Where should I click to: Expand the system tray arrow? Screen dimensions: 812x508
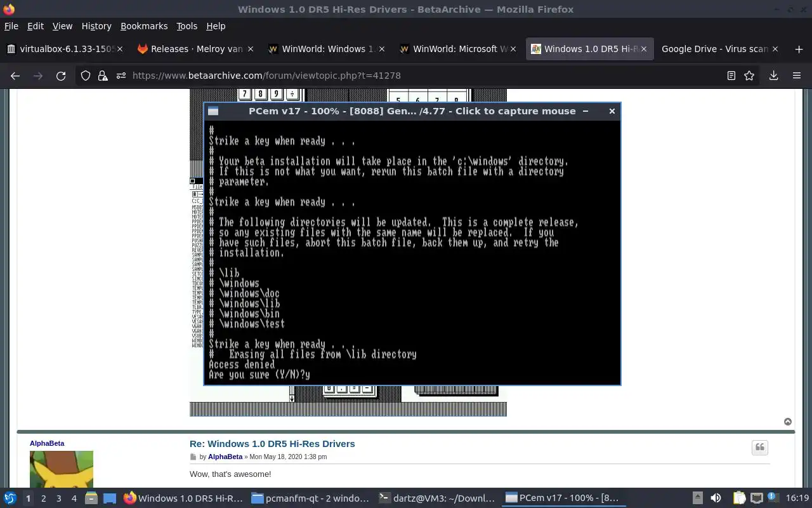click(697, 498)
